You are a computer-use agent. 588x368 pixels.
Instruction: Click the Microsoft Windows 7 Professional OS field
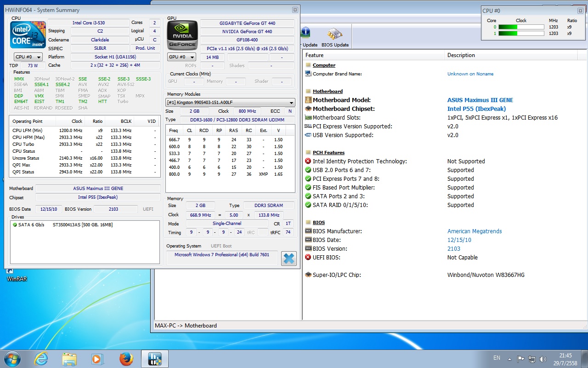222,258
